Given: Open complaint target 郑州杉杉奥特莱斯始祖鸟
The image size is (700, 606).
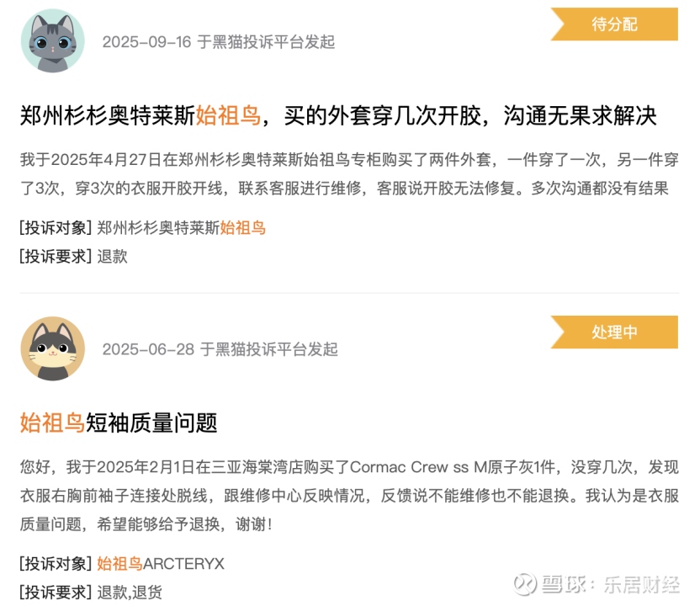Looking at the screenshot, I should pos(181,228).
